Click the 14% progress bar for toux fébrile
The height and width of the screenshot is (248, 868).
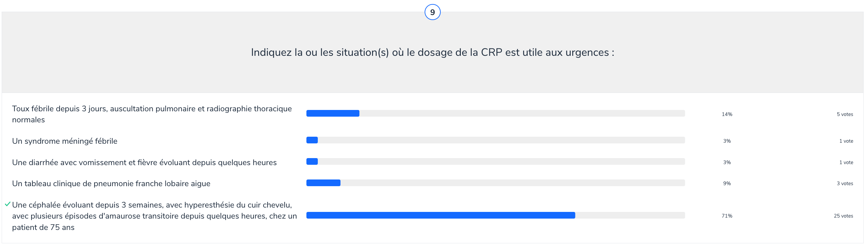(495, 113)
